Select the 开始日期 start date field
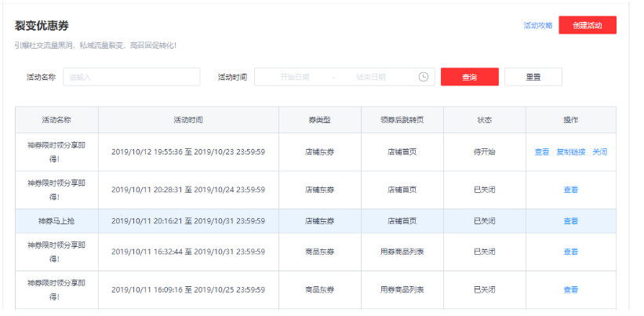Viewport: 644px width, 316px height. (295, 77)
